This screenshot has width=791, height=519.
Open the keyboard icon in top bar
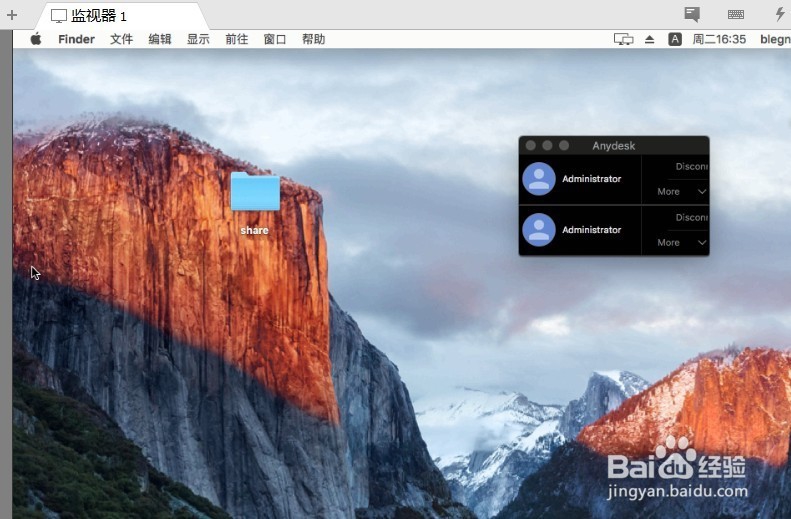736,14
